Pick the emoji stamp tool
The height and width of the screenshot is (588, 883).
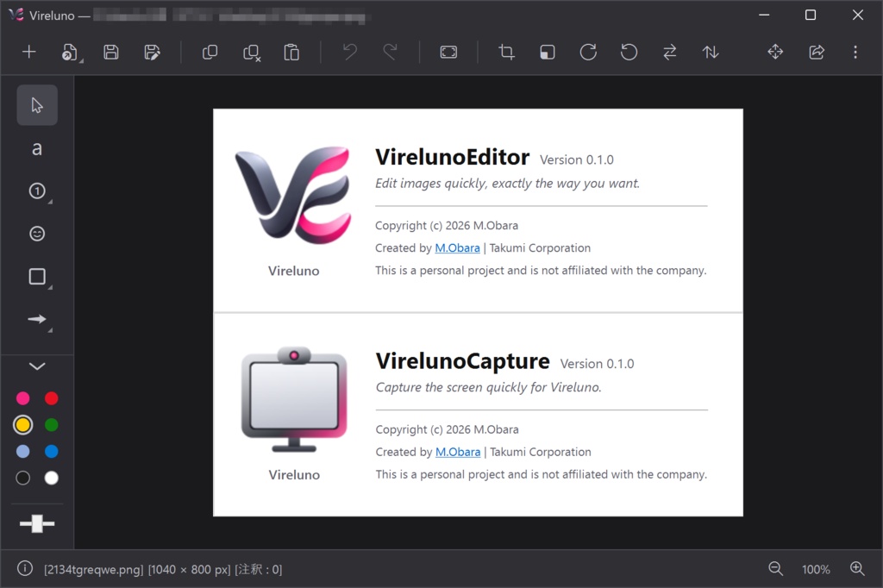[x=37, y=234]
